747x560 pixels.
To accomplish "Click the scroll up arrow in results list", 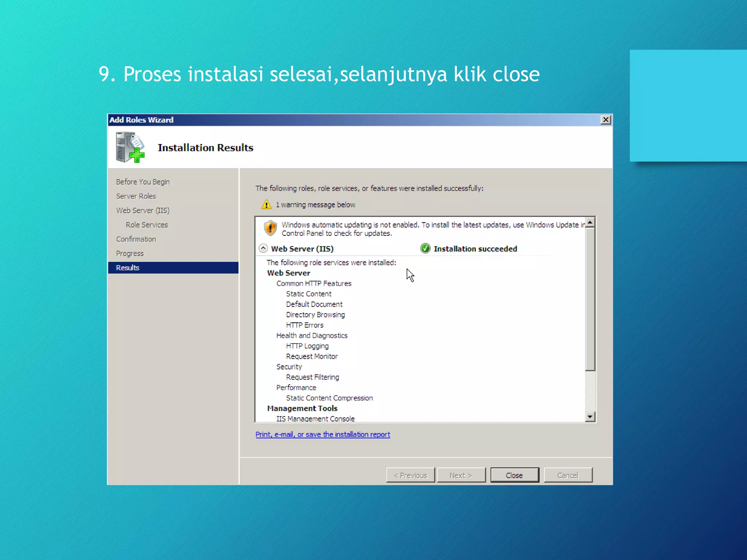I will tap(590, 222).
